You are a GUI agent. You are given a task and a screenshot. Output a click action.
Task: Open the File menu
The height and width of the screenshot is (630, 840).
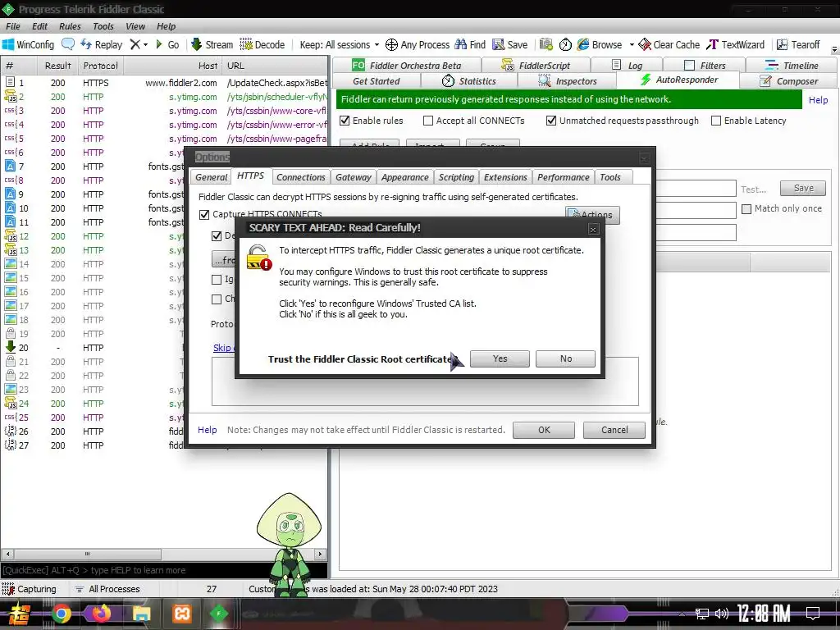[13, 26]
